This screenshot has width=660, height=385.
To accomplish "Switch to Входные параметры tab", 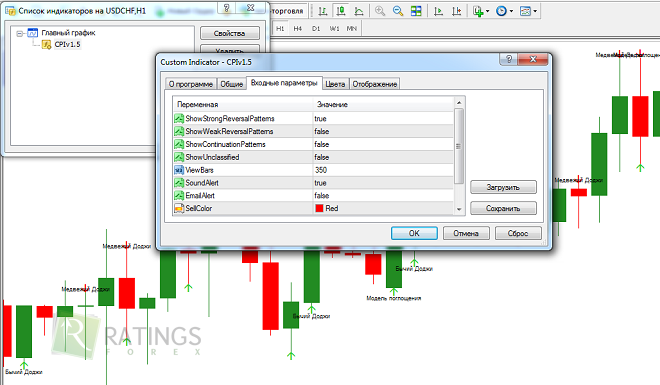I will 284,83.
